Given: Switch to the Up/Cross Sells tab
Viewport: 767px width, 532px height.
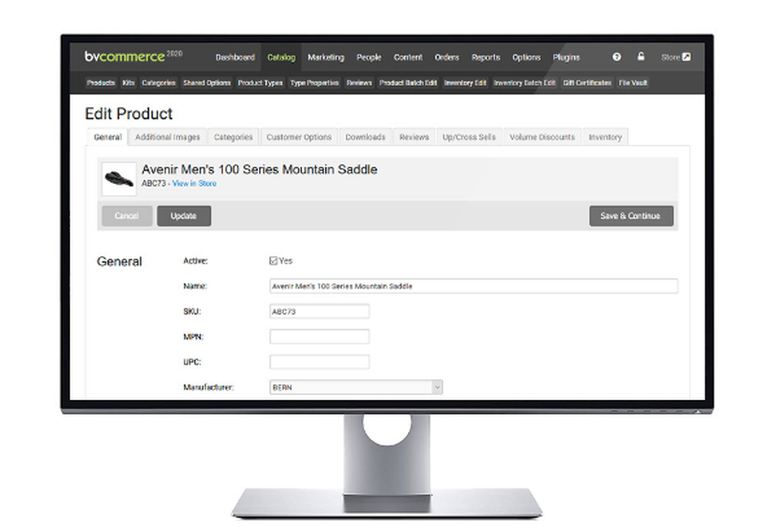Looking at the screenshot, I should click(469, 136).
